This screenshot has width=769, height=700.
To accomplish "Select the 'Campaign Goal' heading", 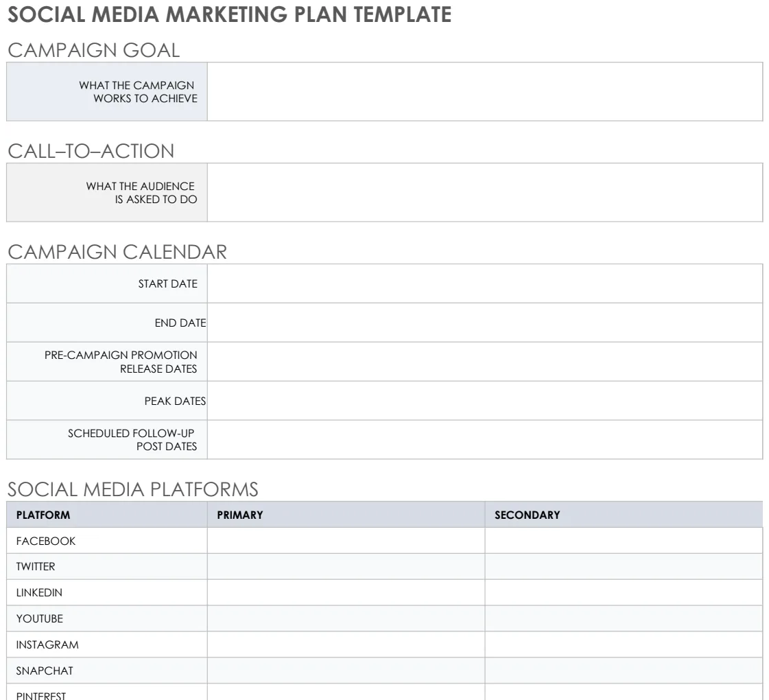I will (x=94, y=50).
